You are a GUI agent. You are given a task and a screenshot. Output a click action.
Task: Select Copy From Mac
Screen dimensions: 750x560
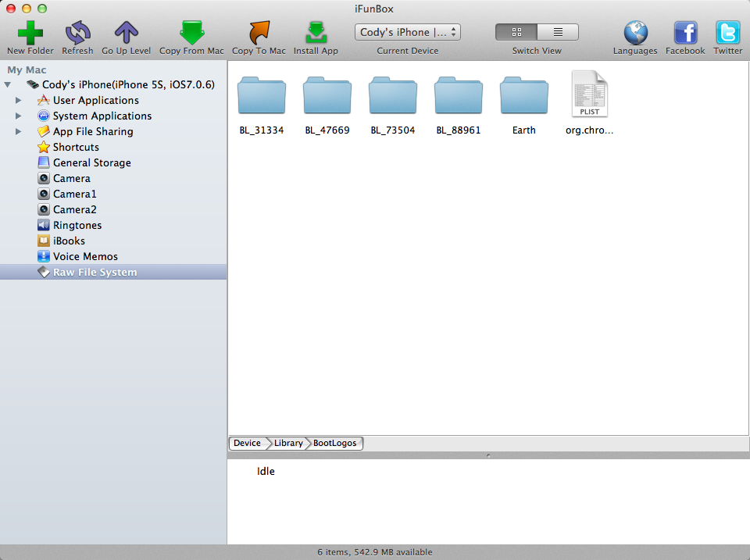pyautogui.click(x=191, y=34)
